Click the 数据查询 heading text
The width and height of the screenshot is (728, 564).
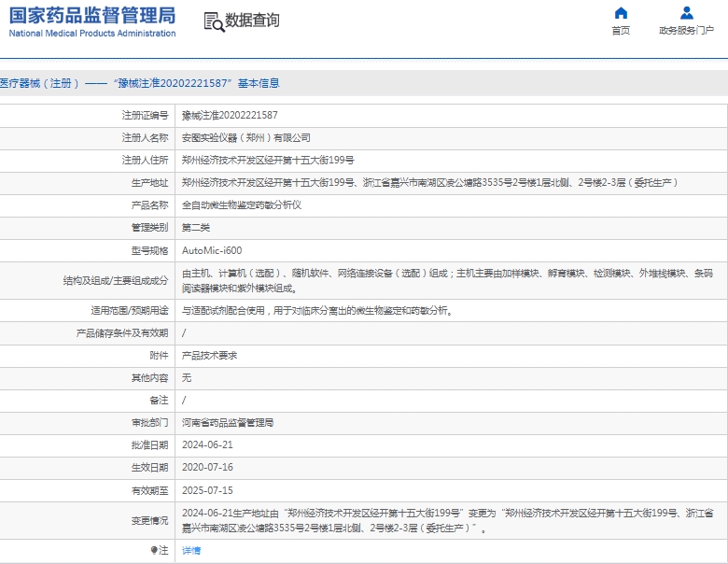pos(252,20)
